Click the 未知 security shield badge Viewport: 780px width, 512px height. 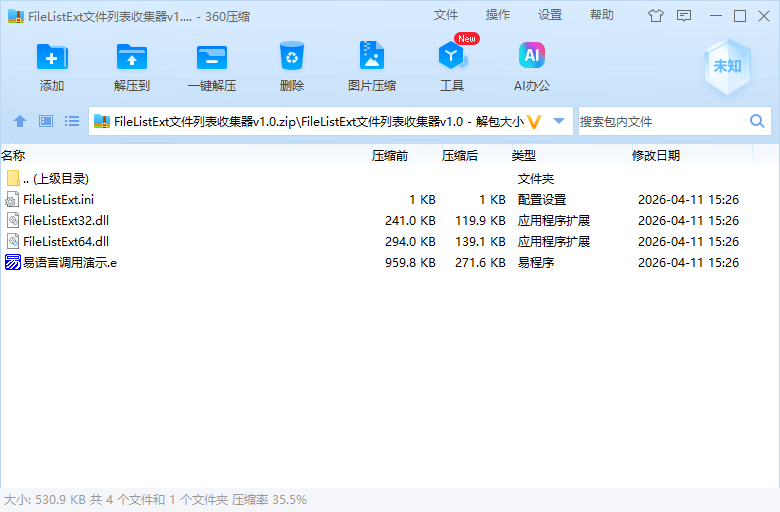pyautogui.click(x=727, y=66)
